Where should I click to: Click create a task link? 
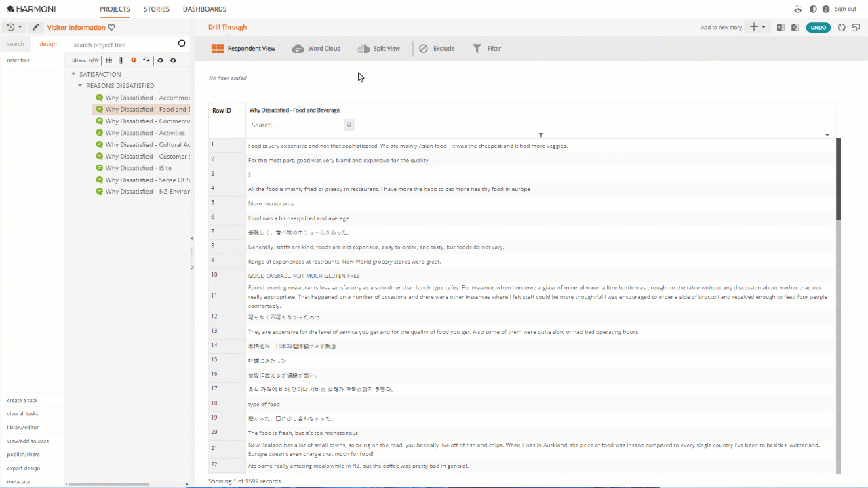coord(22,400)
